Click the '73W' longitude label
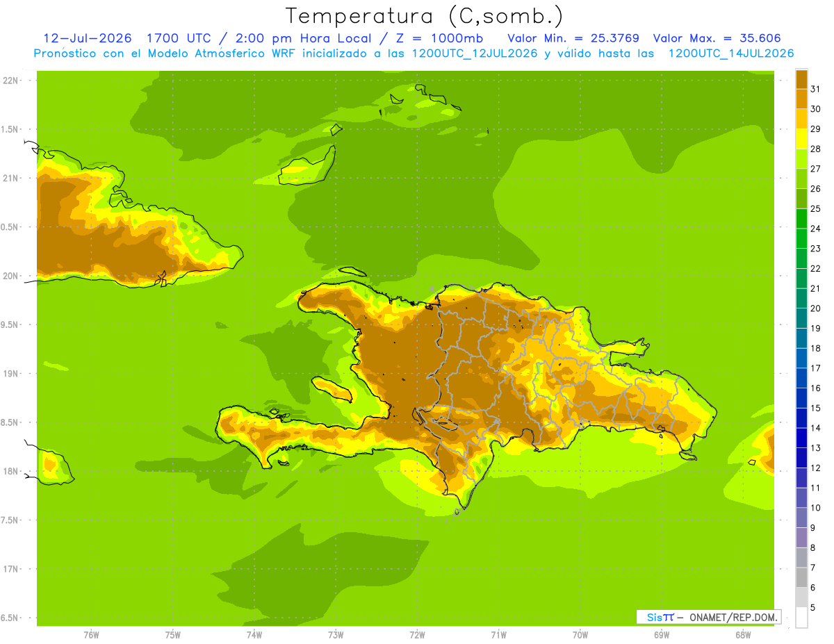Image resolution: width=834 pixels, height=644 pixels. tap(336, 635)
